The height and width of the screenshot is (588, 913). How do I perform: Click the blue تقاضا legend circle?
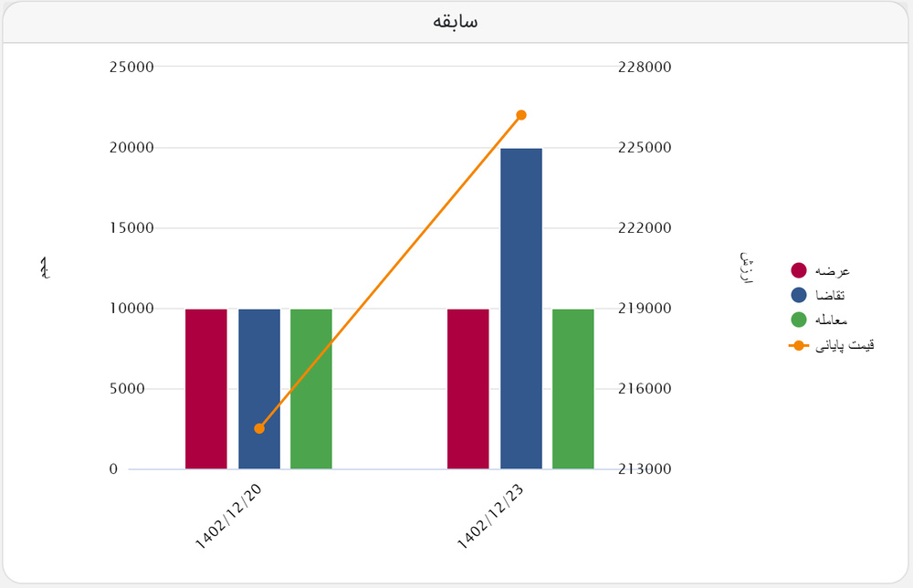click(x=798, y=295)
